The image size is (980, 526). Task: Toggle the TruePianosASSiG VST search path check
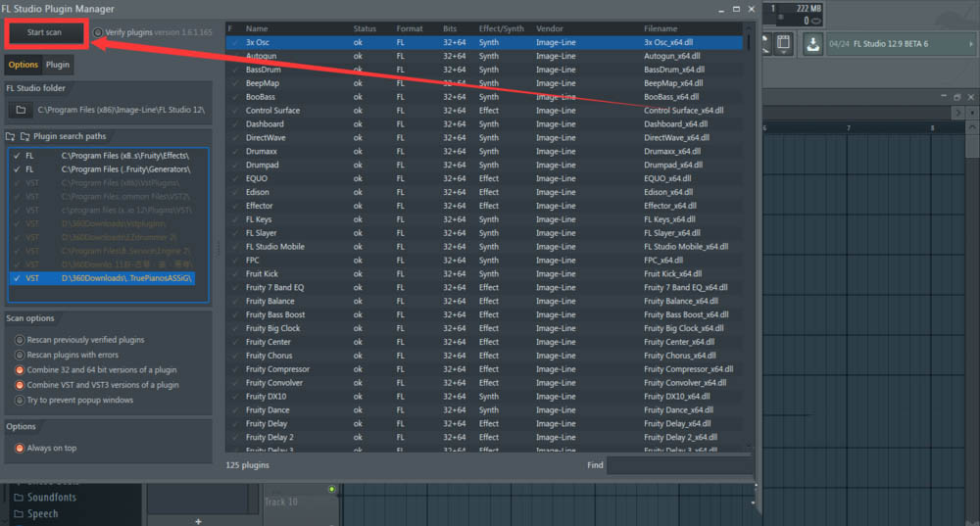17,278
